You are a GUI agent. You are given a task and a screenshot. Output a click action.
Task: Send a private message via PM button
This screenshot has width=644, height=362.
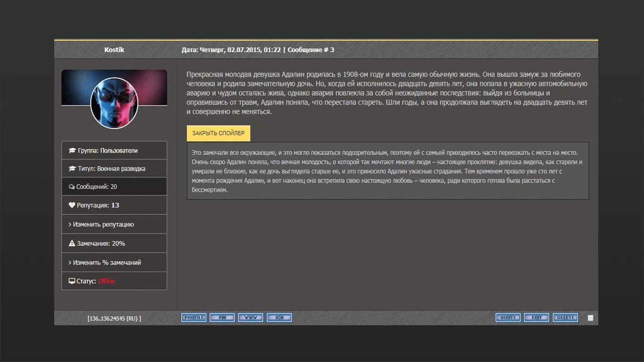coord(222,318)
